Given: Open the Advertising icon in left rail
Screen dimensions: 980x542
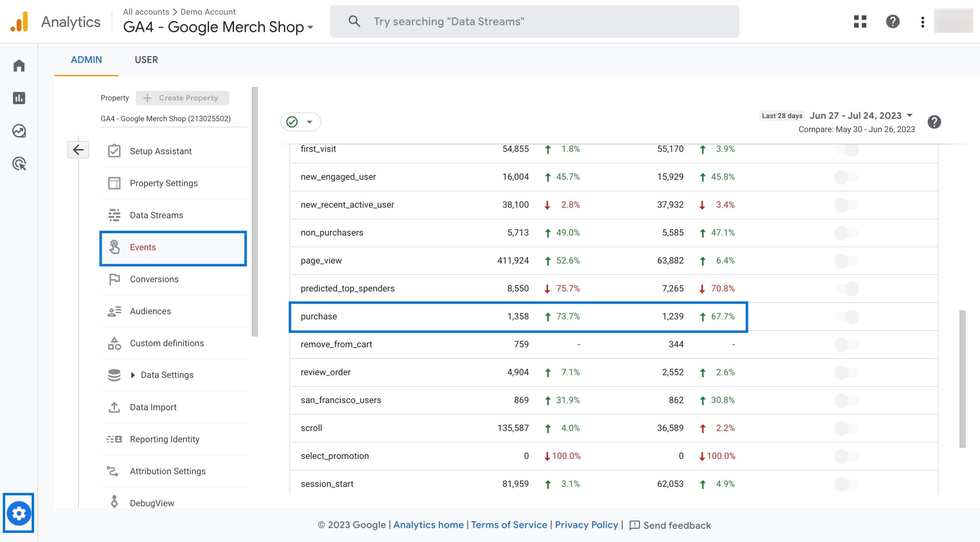Looking at the screenshot, I should point(19,164).
